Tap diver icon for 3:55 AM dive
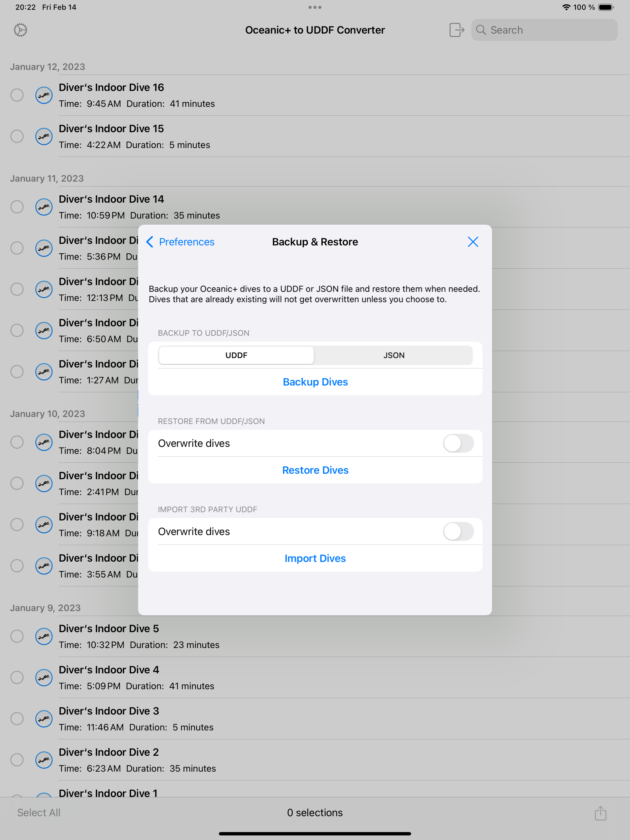This screenshot has width=630, height=840. [x=44, y=566]
